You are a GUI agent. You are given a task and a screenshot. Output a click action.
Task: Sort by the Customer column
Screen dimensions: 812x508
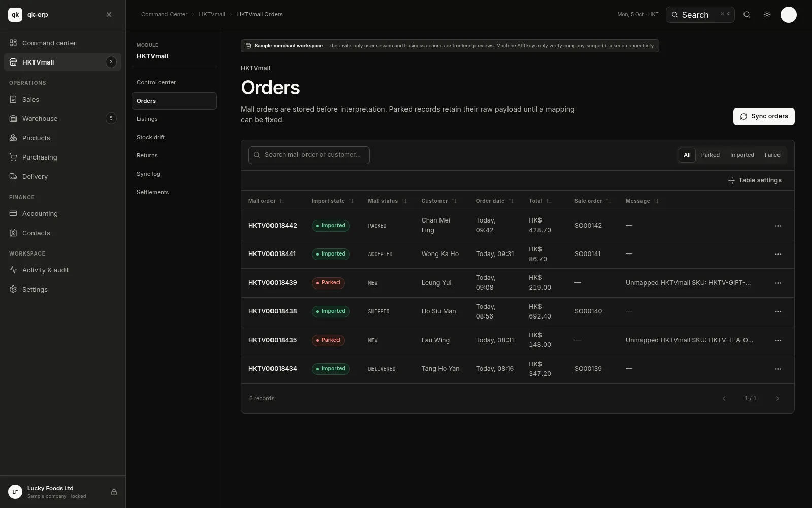(439, 201)
